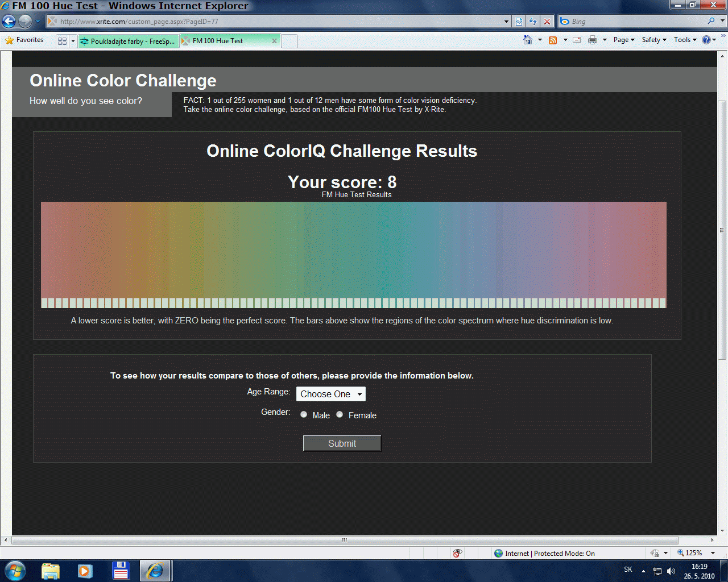Screen dimensions: 728x582
Task: Open the Home page icon
Action: [528, 40]
